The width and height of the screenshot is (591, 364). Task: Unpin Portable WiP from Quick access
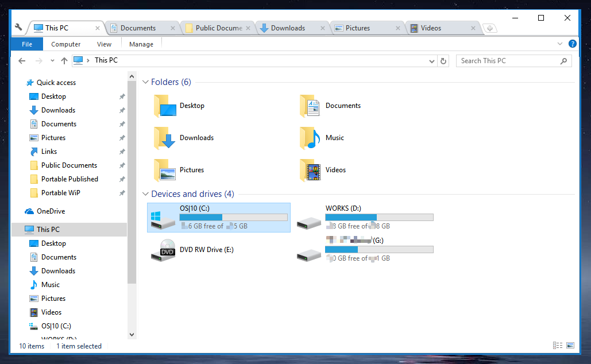(122, 193)
